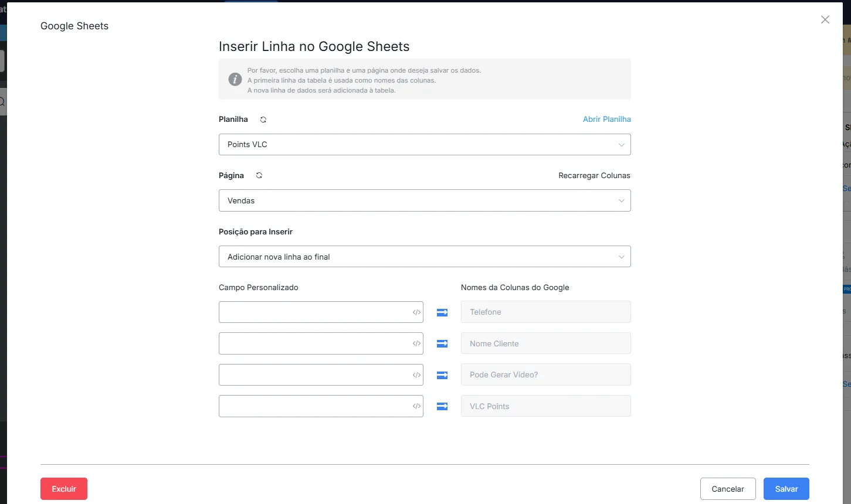Click the VLC Points Google column name
This screenshot has width=851, height=504.
tap(546, 406)
